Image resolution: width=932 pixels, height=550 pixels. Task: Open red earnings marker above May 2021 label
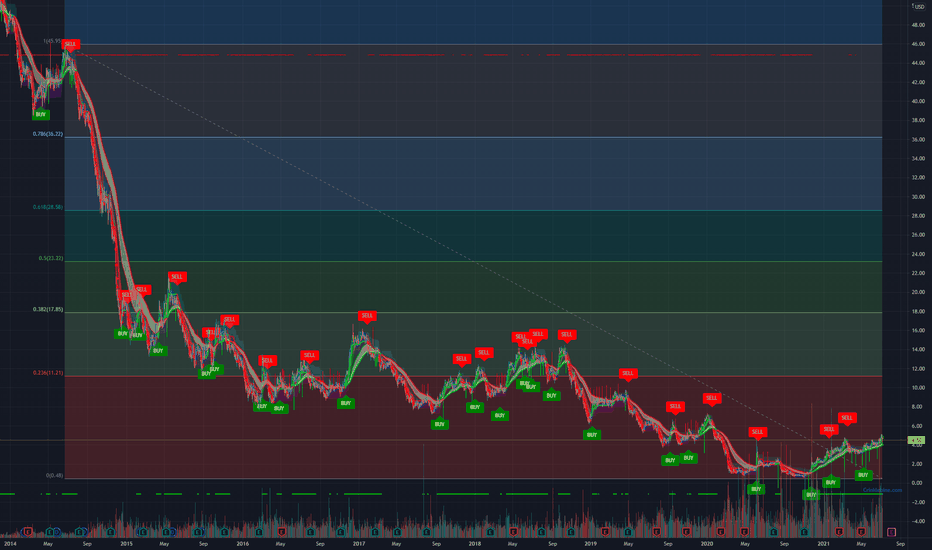point(861,532)
